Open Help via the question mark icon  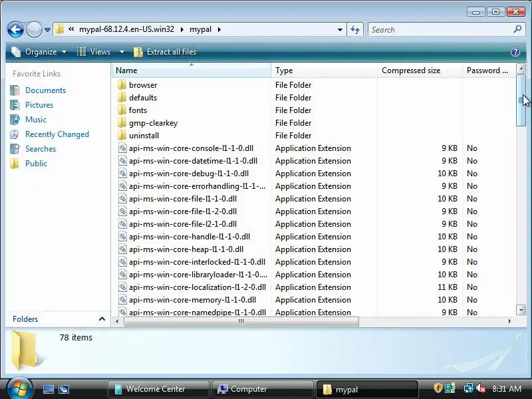tap(515, 52)
